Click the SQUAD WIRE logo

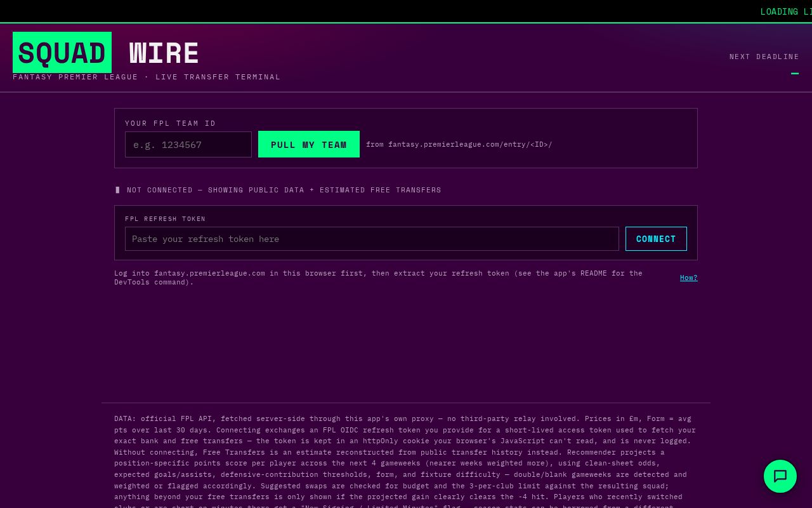pyautogui.click(x=106, y=53)
